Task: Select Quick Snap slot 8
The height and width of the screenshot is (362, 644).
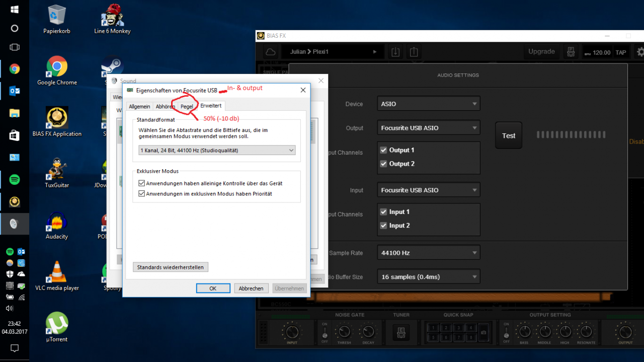Action: (470, 337)
